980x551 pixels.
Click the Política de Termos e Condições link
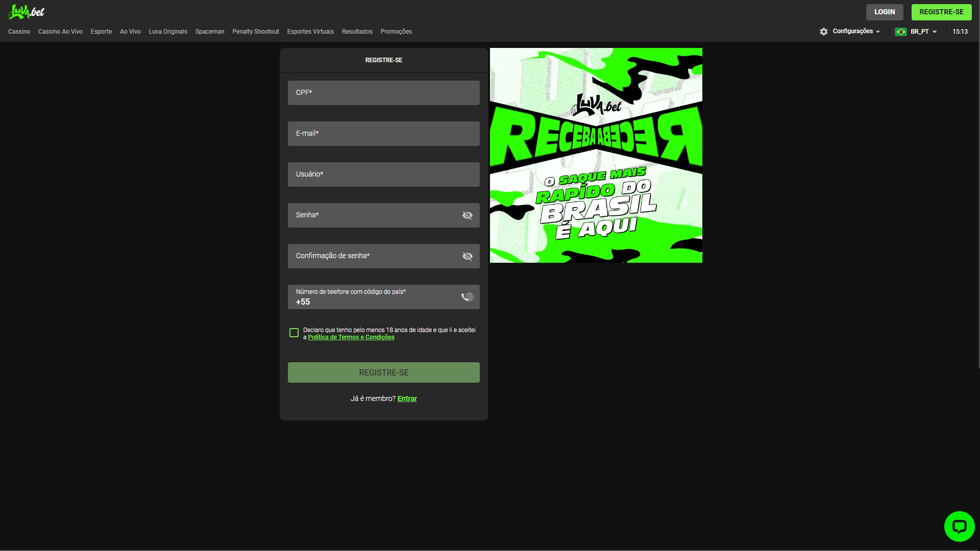click(351, 336)
